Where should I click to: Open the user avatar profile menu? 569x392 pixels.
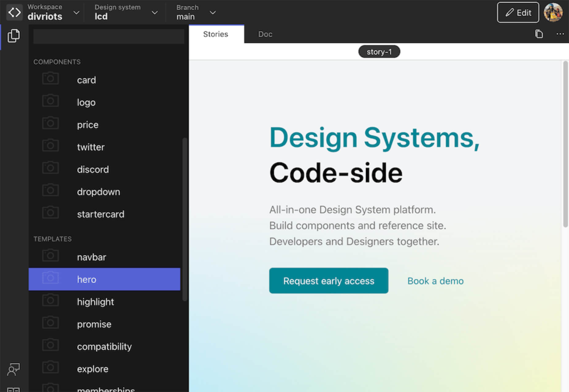pos(553,13)
